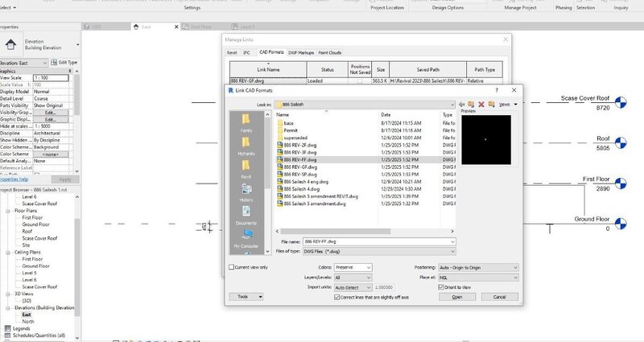
Task: Switch to the IFC tab in Manage Links
Action: point(247,53)
